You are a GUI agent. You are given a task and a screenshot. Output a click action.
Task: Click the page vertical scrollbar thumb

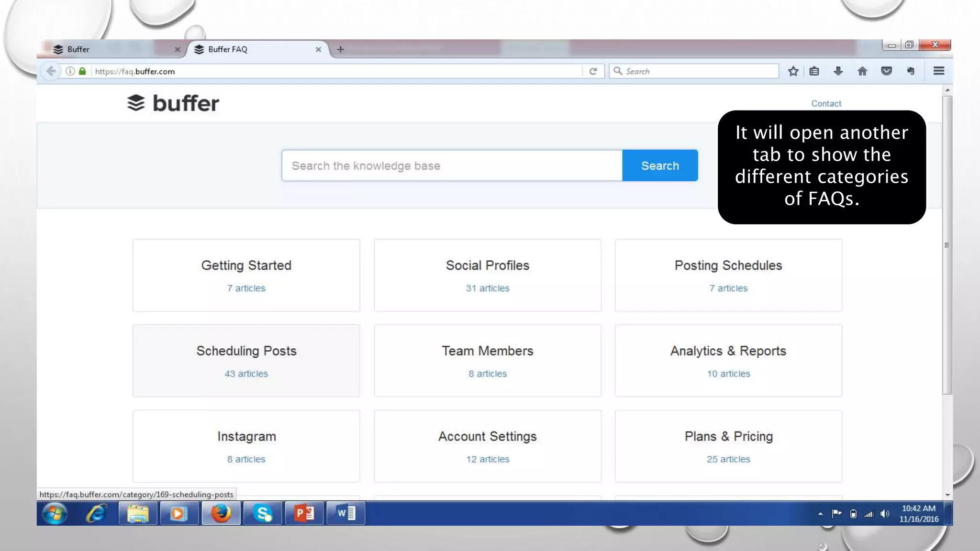[x=947, y=245]
